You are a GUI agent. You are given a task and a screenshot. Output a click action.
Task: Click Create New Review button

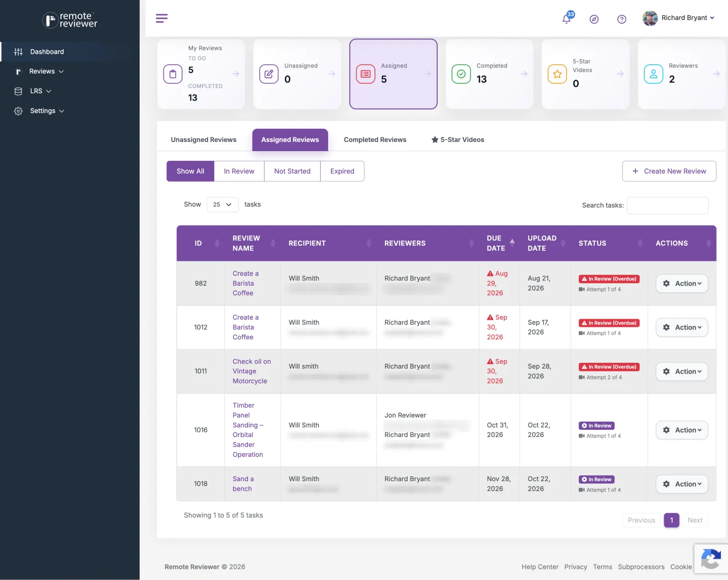[669, 171]
